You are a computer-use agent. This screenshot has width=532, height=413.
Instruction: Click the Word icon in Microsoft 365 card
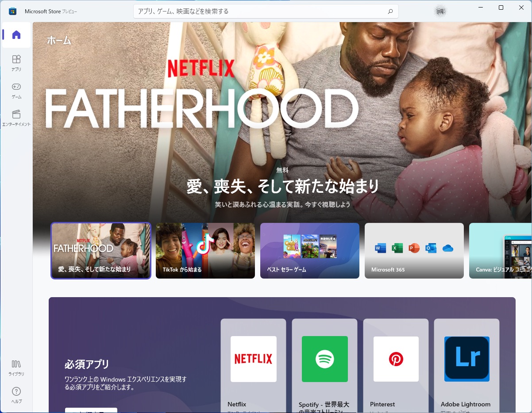click(x=380, y=248)
